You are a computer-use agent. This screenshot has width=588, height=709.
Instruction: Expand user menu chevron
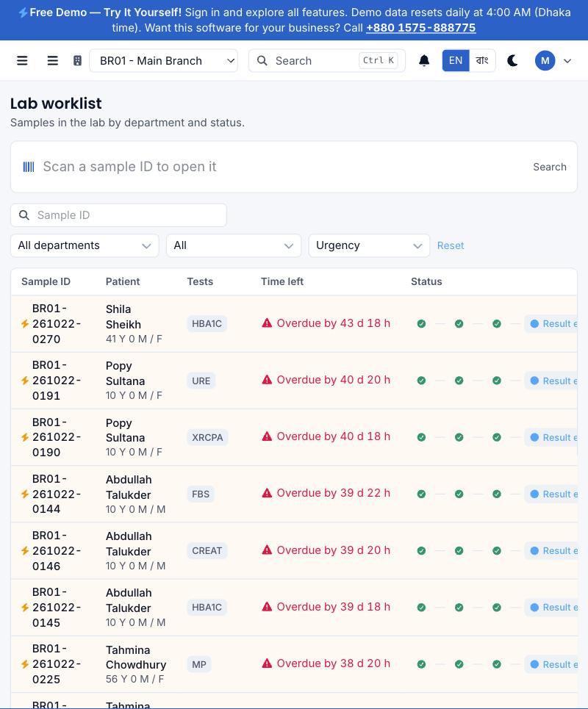click(x=567, y=61)
